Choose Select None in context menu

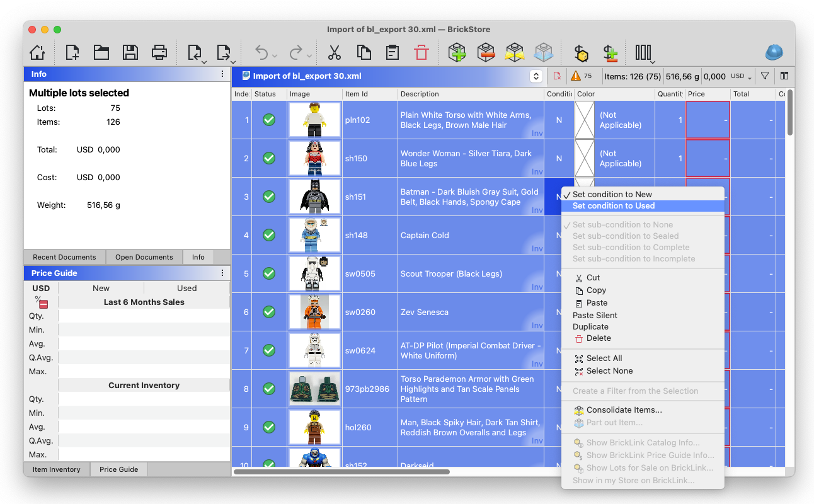pyautogui.click(x=643, y=371)
